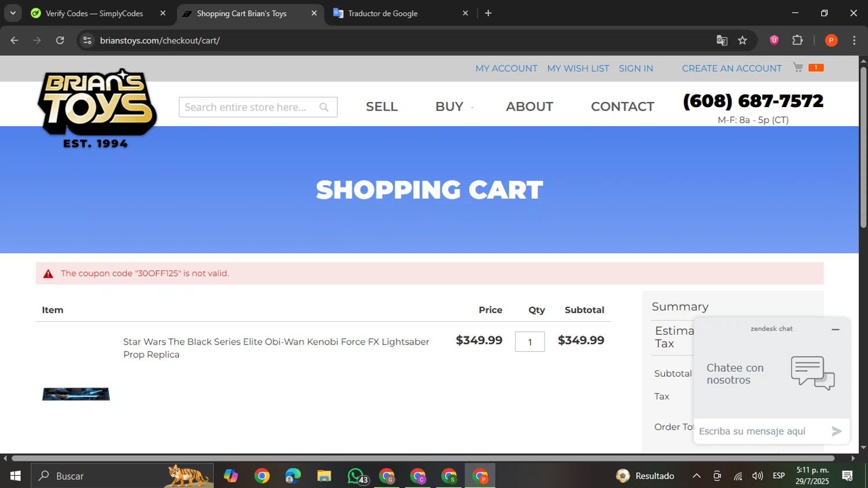Click the Brian's Toys logo
This screenshot has height=488, width=868.
(97, 108)
